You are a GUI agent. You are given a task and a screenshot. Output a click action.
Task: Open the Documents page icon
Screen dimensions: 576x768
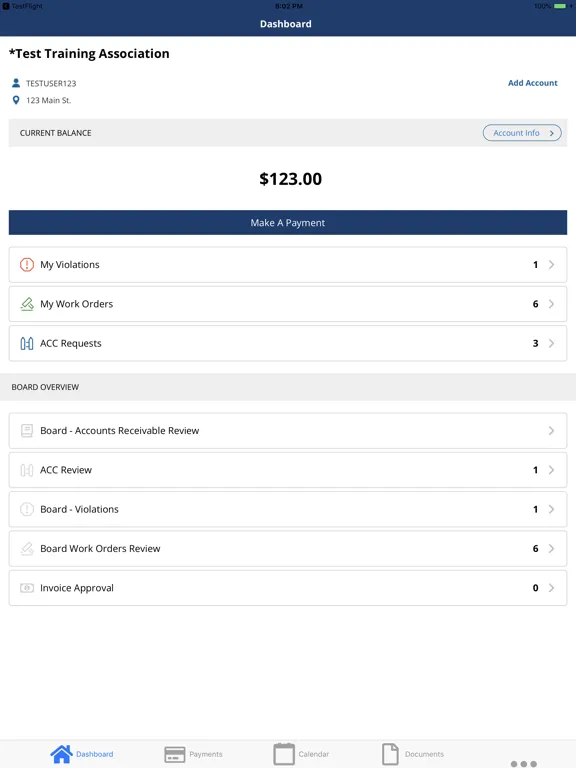[390, 754]
